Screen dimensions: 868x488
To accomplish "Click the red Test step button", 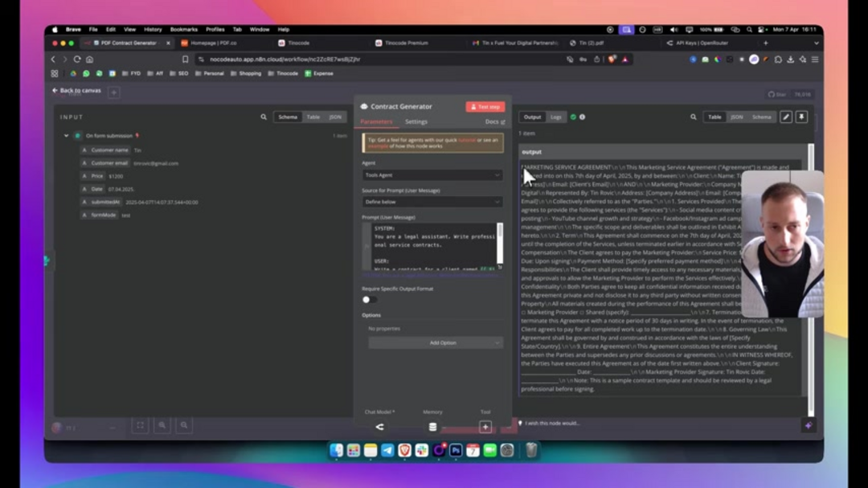I will [485, 107].
